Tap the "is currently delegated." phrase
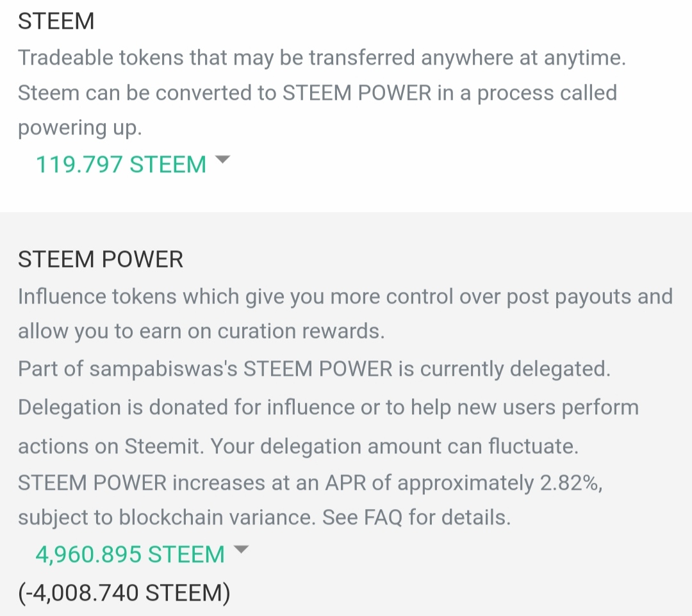The width and height of the screenshot is (692, 616). click(505, 369)
